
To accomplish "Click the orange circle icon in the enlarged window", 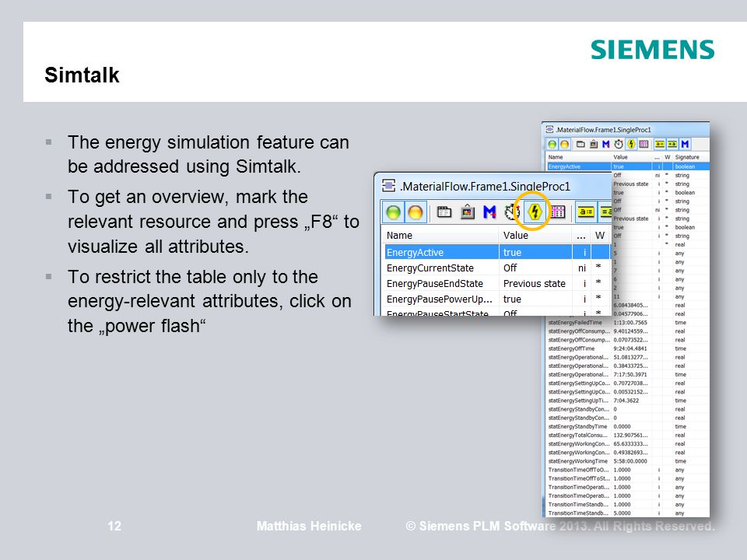I will 416,212.
